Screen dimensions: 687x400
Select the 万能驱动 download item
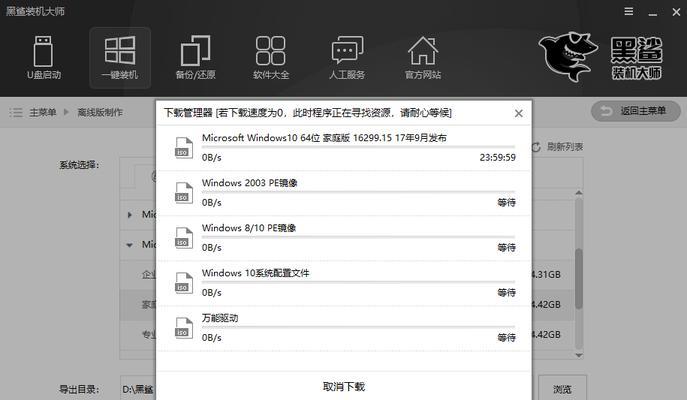344,329
